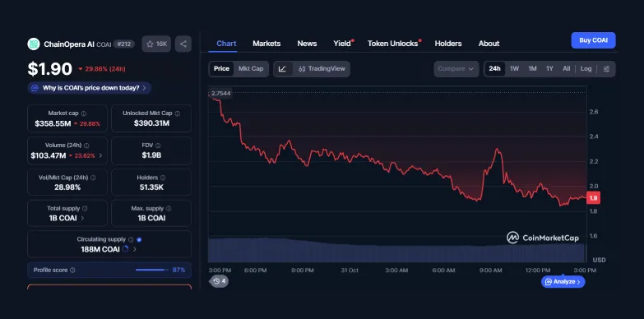The image size is (644, 319).
Task: Click the $1.90 price heading
Action: 49,69
